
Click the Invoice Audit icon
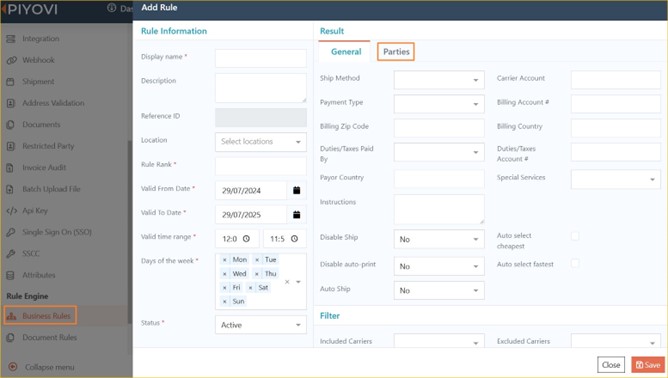[10, 168]
